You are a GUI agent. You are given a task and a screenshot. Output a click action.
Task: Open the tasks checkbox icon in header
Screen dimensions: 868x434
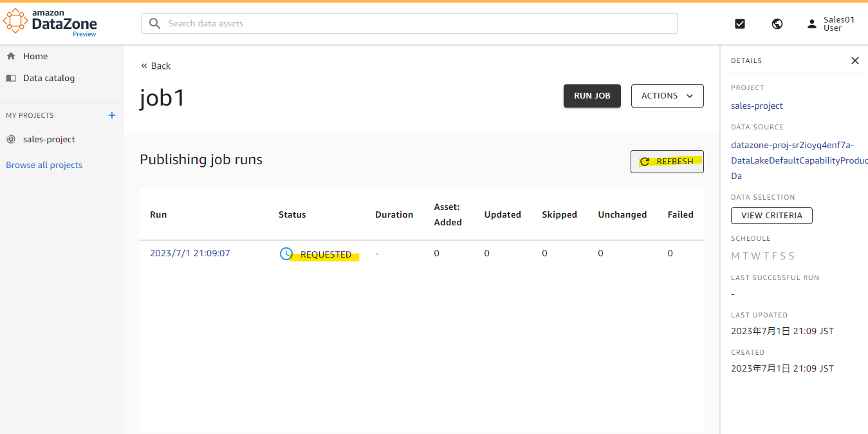[740, 24]
